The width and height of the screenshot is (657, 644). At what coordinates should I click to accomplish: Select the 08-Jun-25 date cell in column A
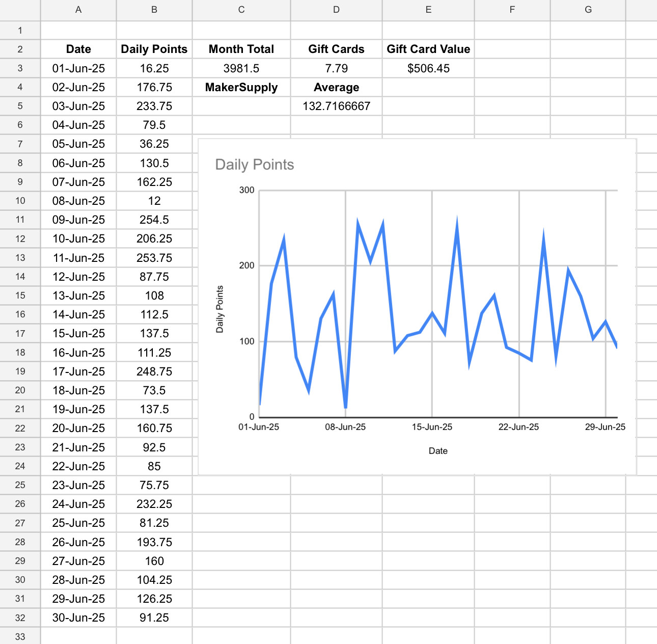tap(78, 201)
